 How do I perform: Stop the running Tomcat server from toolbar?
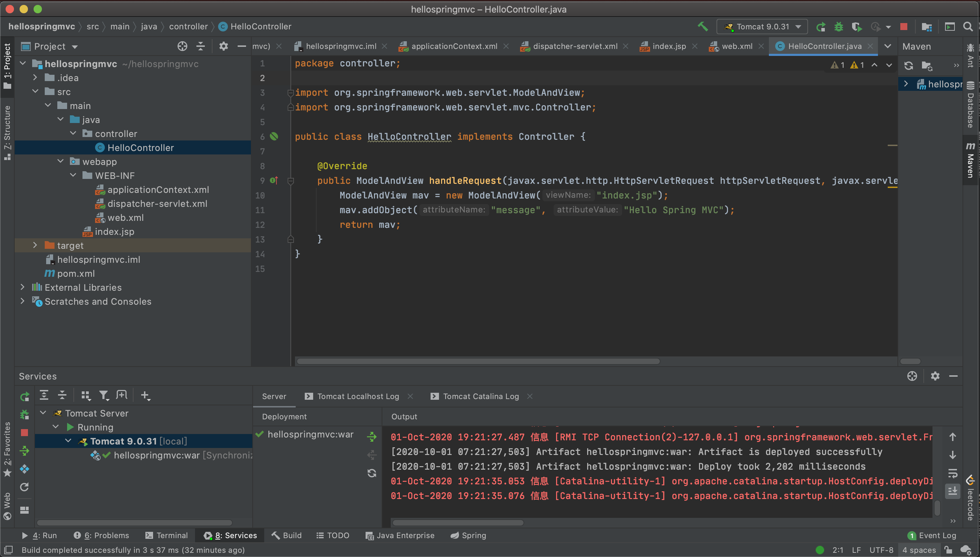903,27
